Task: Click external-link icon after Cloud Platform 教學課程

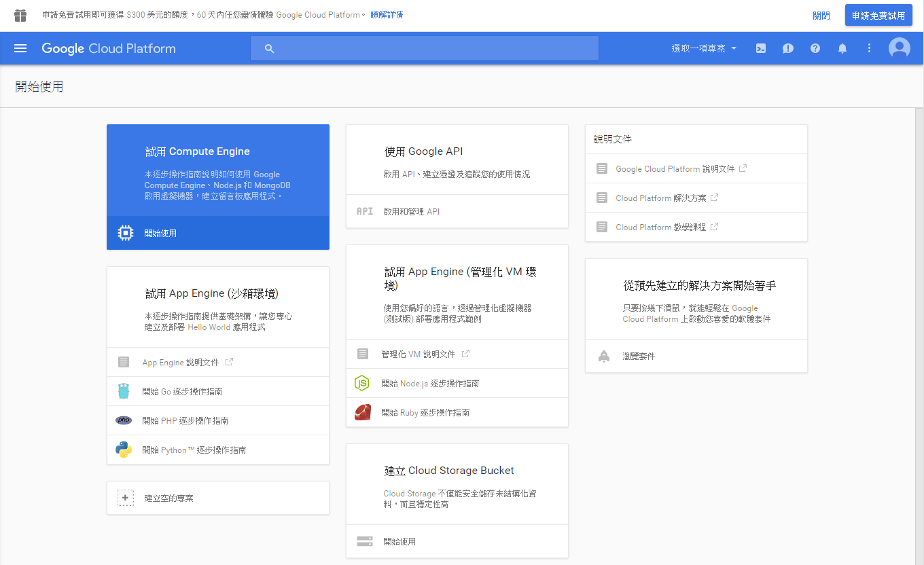Action: (714, 227)
